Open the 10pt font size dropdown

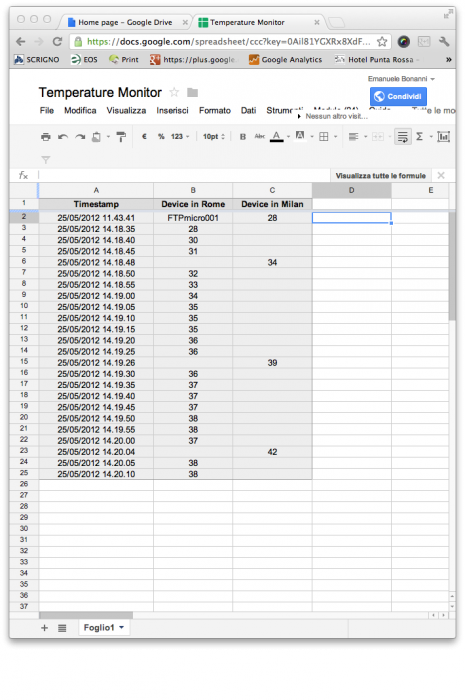(214, 137)
